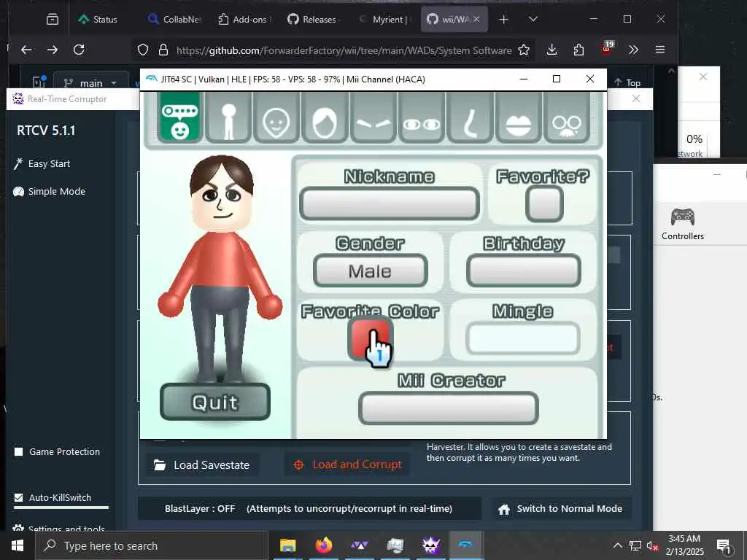Screen dimensions: 747x560
Task: Open Firefox from the taskbar
Action: click(x=324, y=545)
